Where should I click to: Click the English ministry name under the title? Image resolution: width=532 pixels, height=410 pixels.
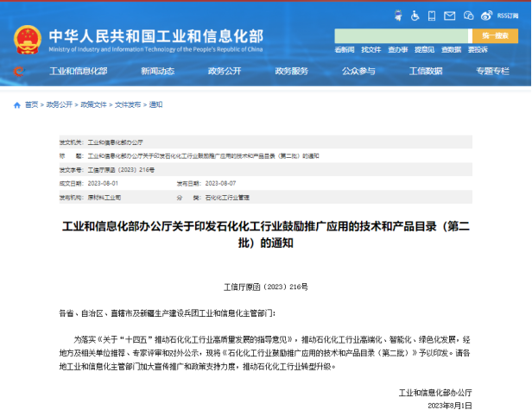point(155,49)
